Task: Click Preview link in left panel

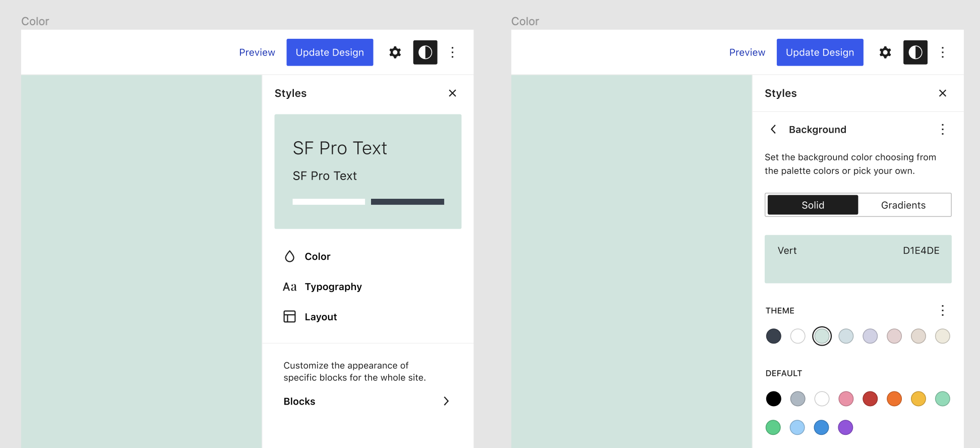Action: [257, 52]
